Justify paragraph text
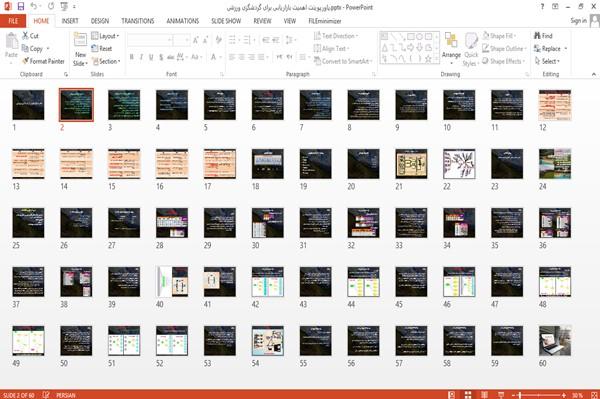The image size is (600, 399). [261, 57]
